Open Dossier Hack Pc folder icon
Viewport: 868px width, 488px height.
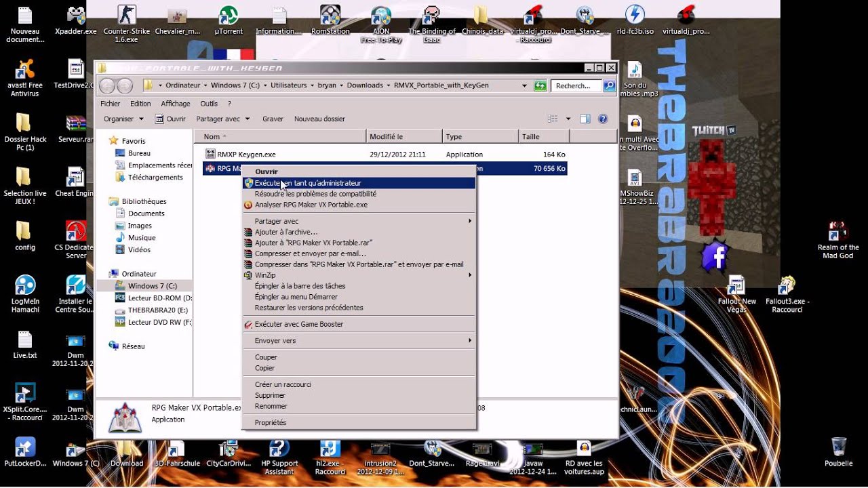click(25, 132)
